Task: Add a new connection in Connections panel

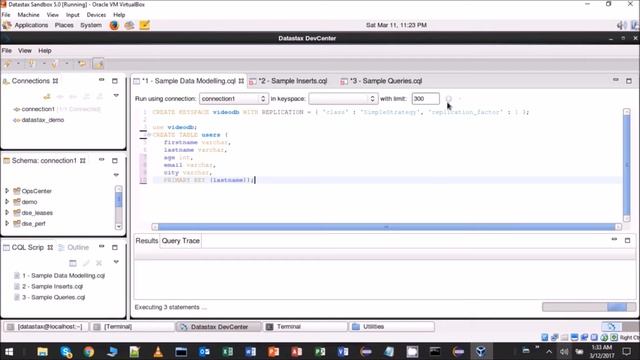Action: tap(47, 96)
